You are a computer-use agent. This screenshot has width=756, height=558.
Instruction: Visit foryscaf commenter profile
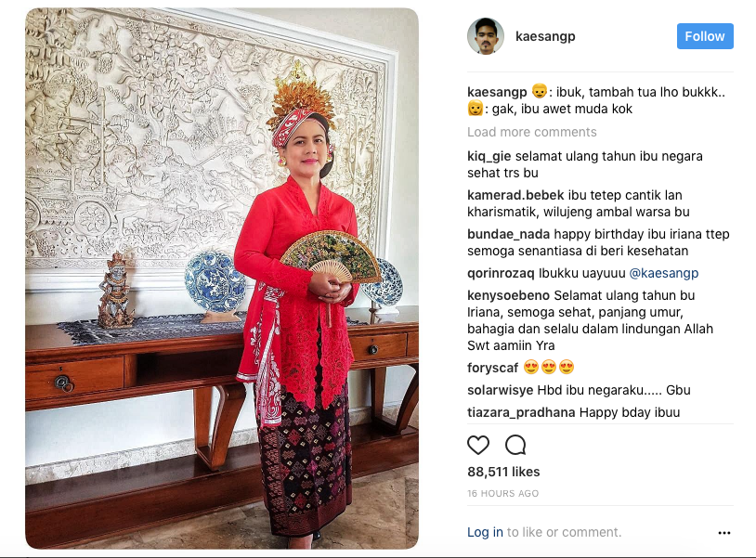coord(492,369)
